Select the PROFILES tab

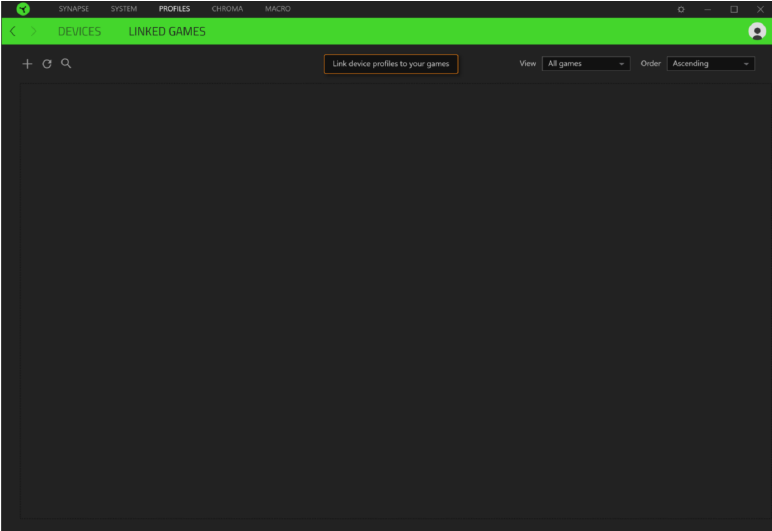pos(174,9)
